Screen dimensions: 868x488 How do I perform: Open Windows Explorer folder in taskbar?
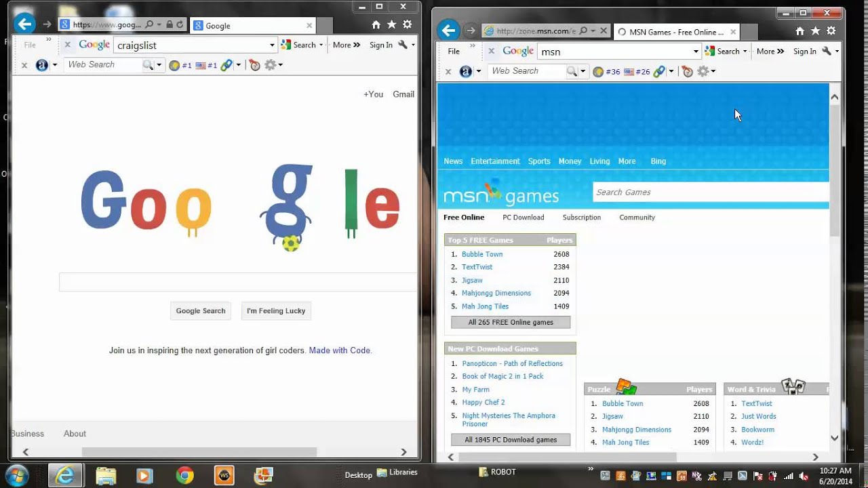pyautogui.click(x=105, y=475)
